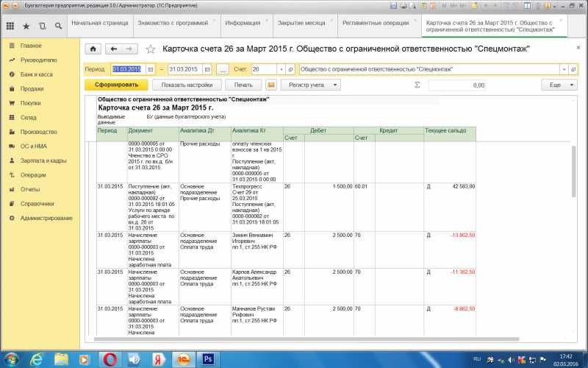
Task: Expand the Еще dropdown menu
Action: coord(559,85)
